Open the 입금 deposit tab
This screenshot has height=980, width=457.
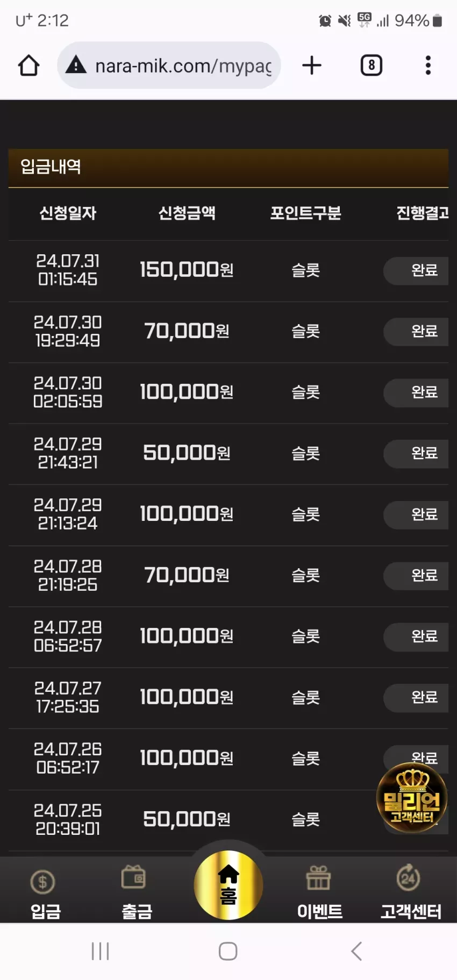click(x=45, y=892)
